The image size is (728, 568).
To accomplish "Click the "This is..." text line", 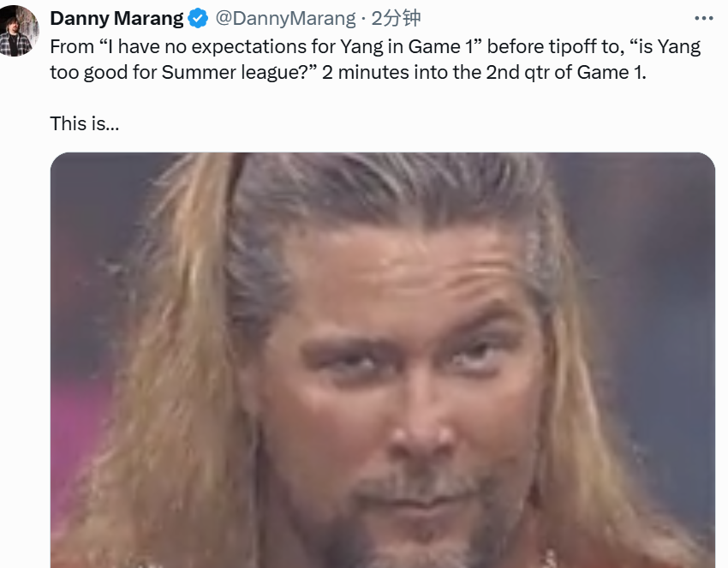I will click(84, 123).
